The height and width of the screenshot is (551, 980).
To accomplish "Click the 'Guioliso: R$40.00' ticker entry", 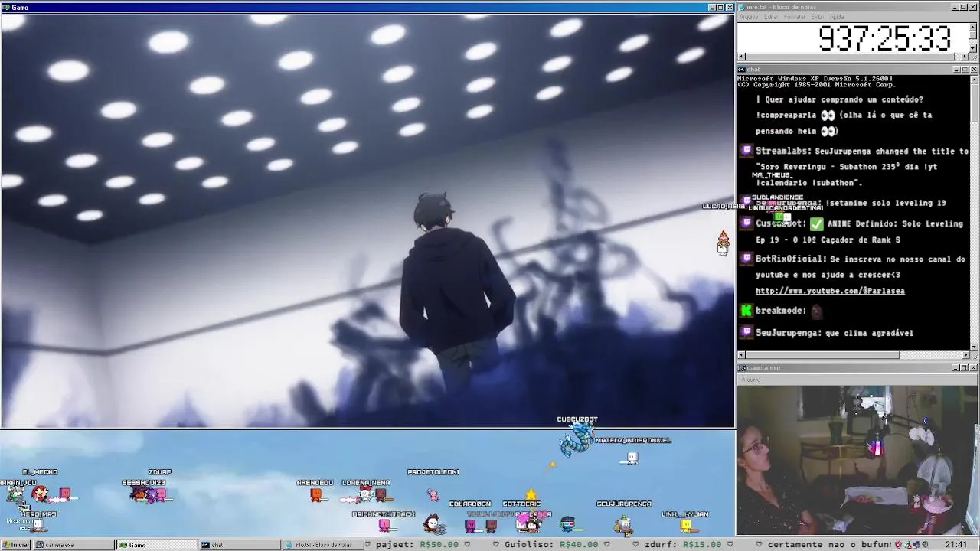I will (550, 545).
